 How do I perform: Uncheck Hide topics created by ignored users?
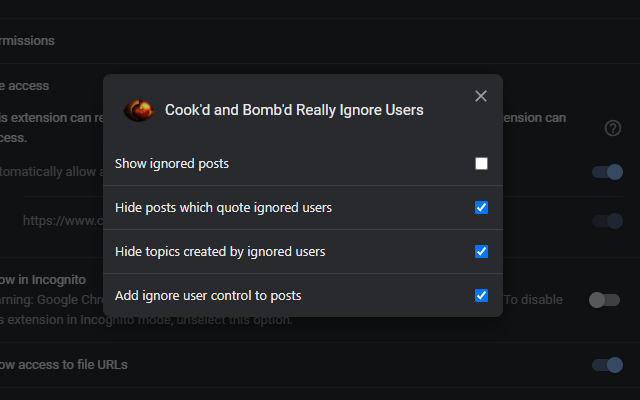click(x=481, y=251)
